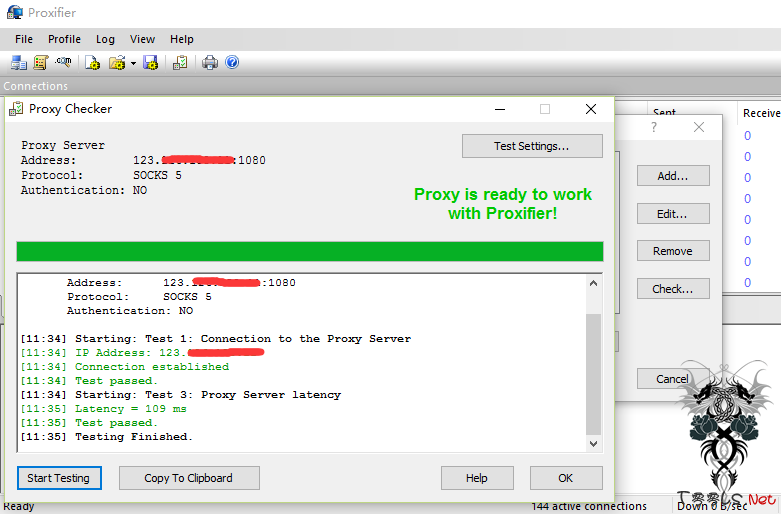
Task: Click the Connections panel title
Action: pos(35,86)
